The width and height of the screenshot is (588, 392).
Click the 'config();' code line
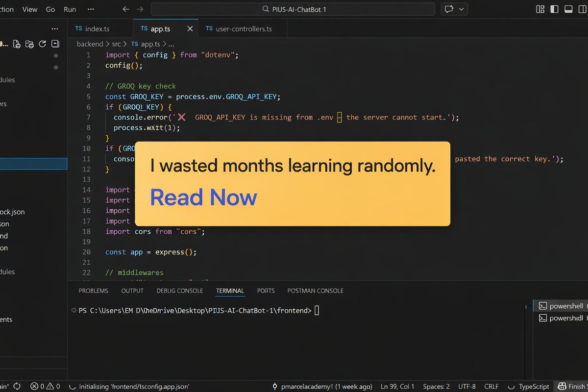pyautogui.click(x=124, y=65)
